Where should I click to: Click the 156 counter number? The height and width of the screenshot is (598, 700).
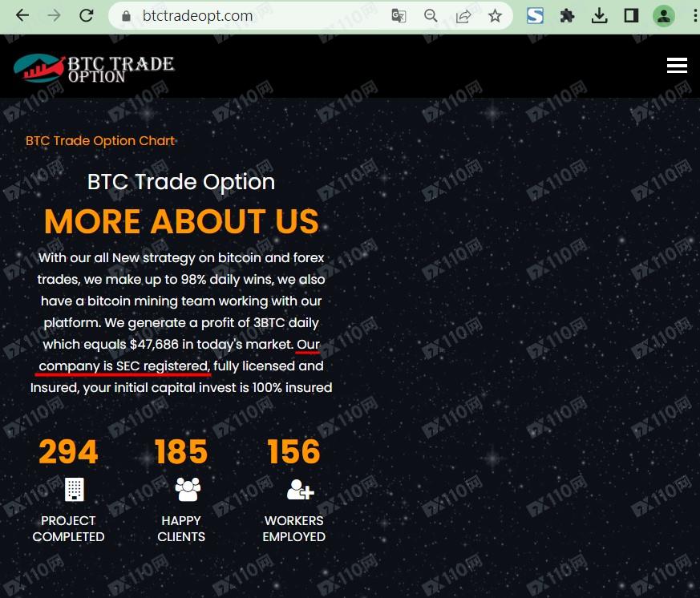293,451
